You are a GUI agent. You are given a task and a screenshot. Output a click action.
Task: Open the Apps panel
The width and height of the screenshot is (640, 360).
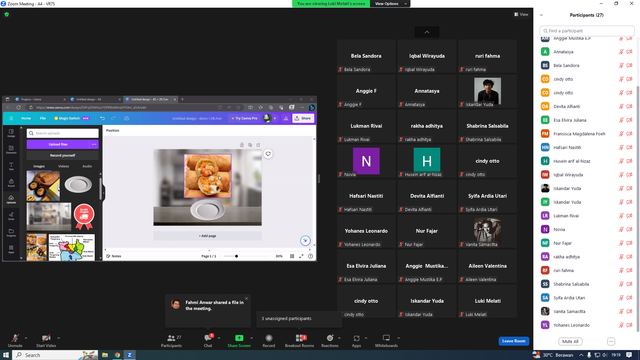click(356, 340)
